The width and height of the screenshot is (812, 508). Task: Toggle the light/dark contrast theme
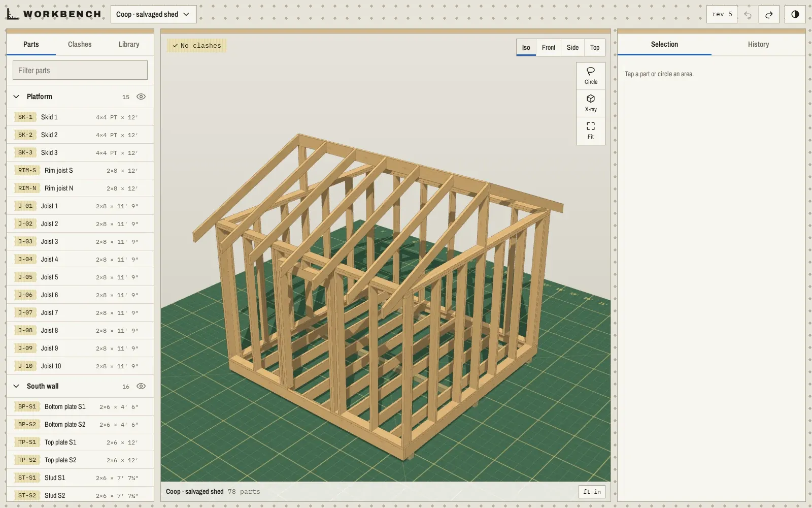(x=795, y=14)
